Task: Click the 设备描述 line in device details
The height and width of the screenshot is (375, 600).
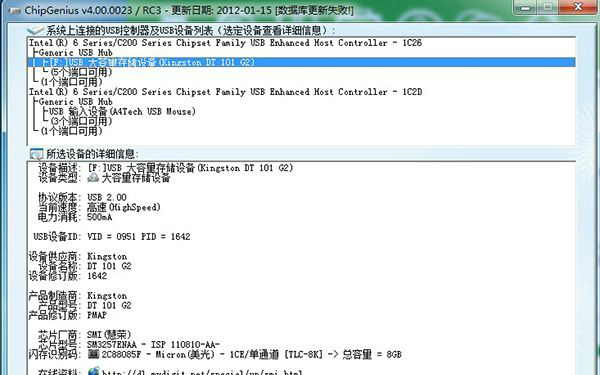Action: coord(166,168)
